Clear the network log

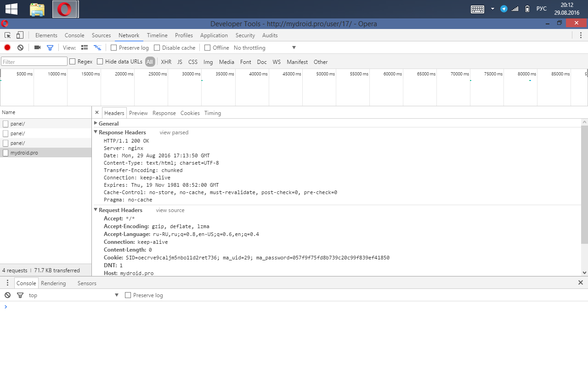pyautogui.click(x=20, y=47)
